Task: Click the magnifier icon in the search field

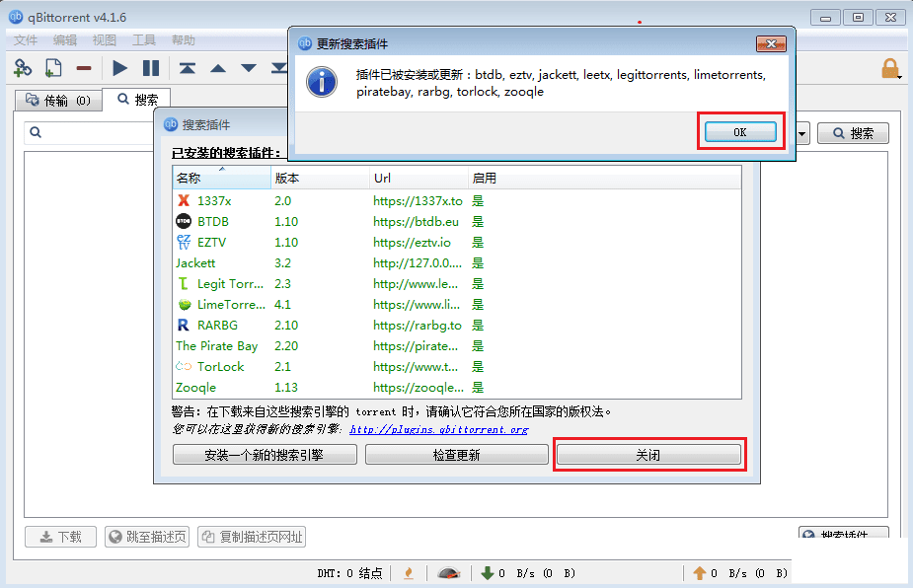Action: click(36, 133)
